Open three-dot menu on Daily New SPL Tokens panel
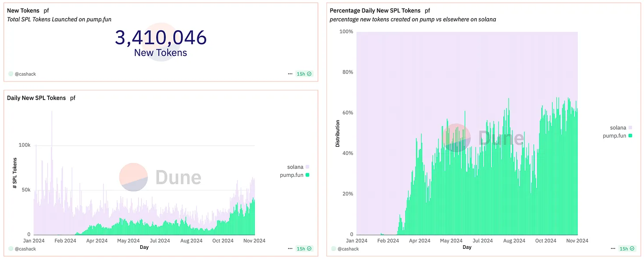The image size is (644, 259). (290, 249)
